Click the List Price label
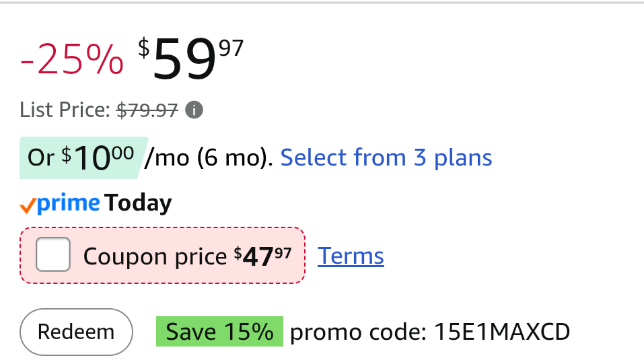The height and width of the screenshot is (362, 644). click(65, 110)
